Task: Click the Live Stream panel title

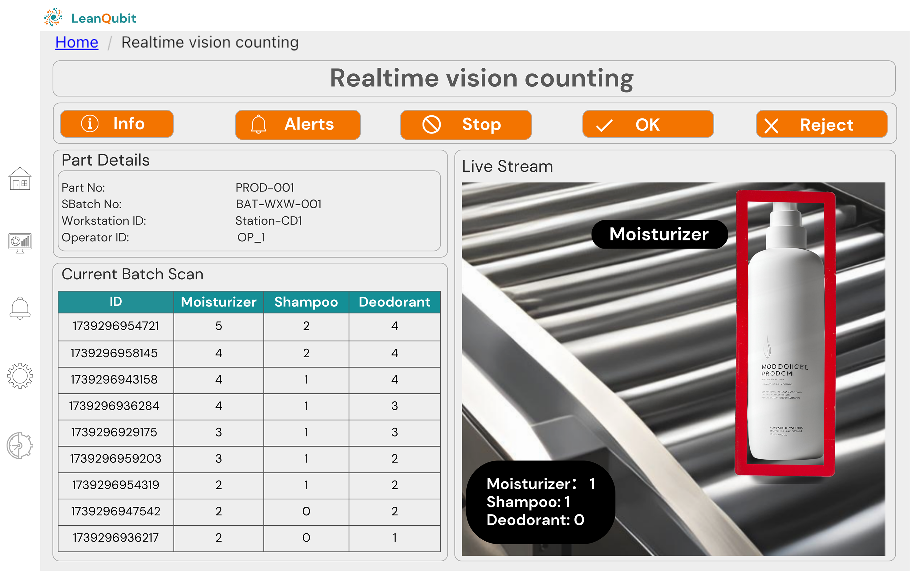Action: click(508, 166)
